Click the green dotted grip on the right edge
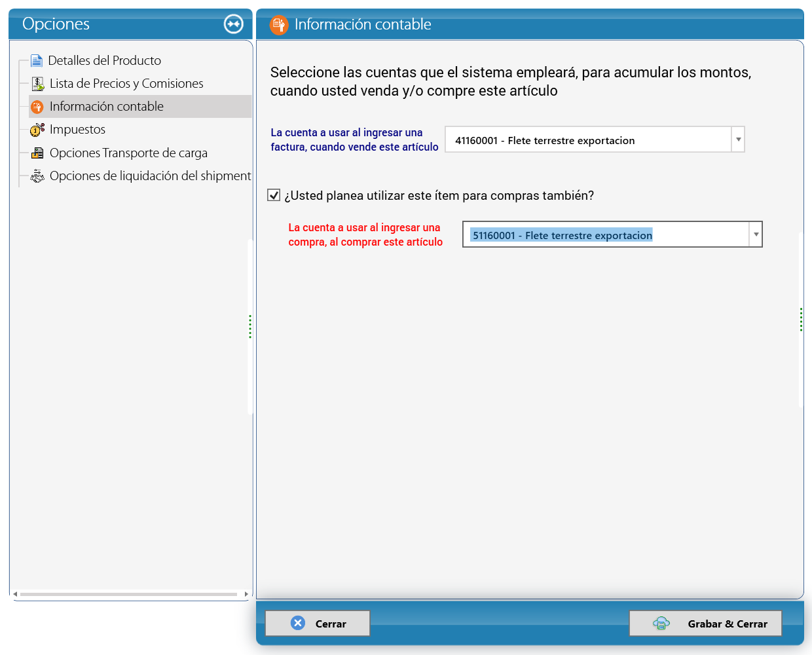Screen dimensions: 812x655 click(801, 320)
